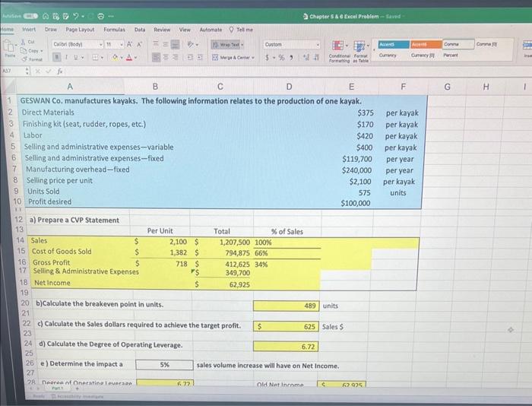Click the Font Color letter A icon
The width and height of the screenshot is (532, 406).
click(129, 57)
